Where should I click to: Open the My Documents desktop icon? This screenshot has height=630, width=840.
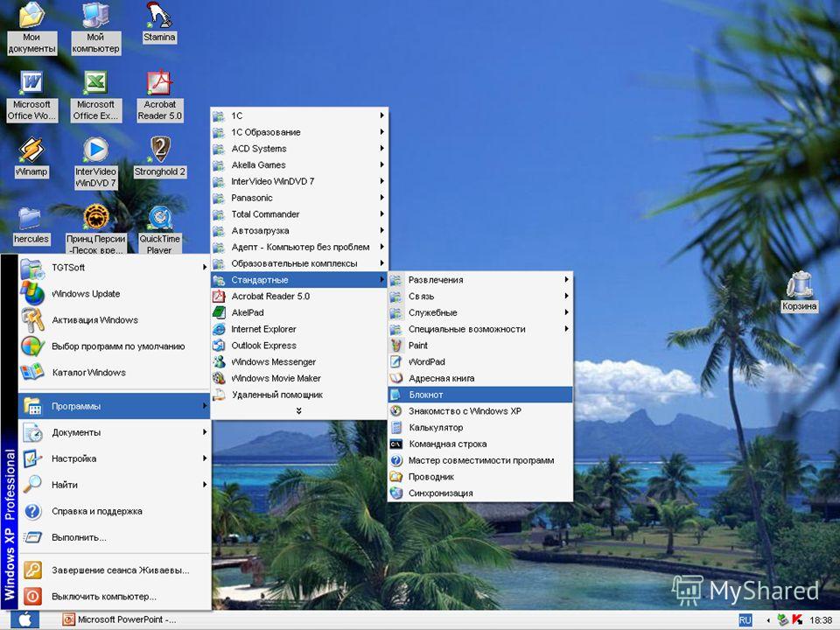point(31,28)
